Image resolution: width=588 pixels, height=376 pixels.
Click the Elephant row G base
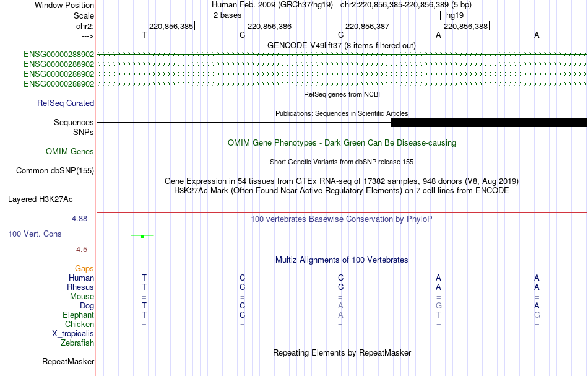click(537, 315)
